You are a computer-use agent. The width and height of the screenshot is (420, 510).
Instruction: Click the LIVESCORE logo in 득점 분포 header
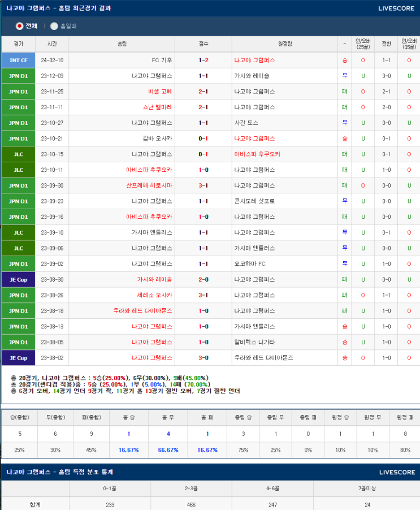pyautogui.click(x=397, y=472)
